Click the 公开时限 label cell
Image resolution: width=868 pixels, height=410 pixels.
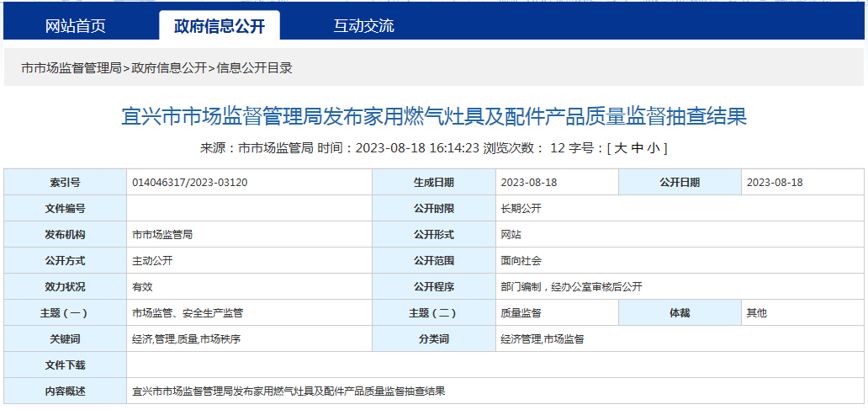coord(434,208)
